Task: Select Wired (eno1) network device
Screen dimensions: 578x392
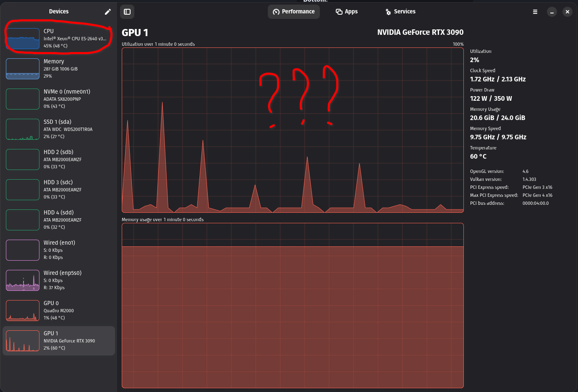Action: tap(59, 250)
